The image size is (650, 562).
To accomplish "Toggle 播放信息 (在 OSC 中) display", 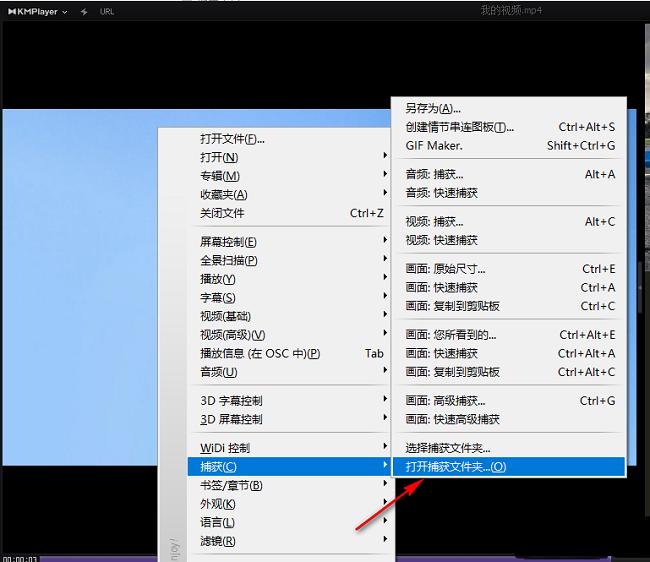I will coord(260,353).
